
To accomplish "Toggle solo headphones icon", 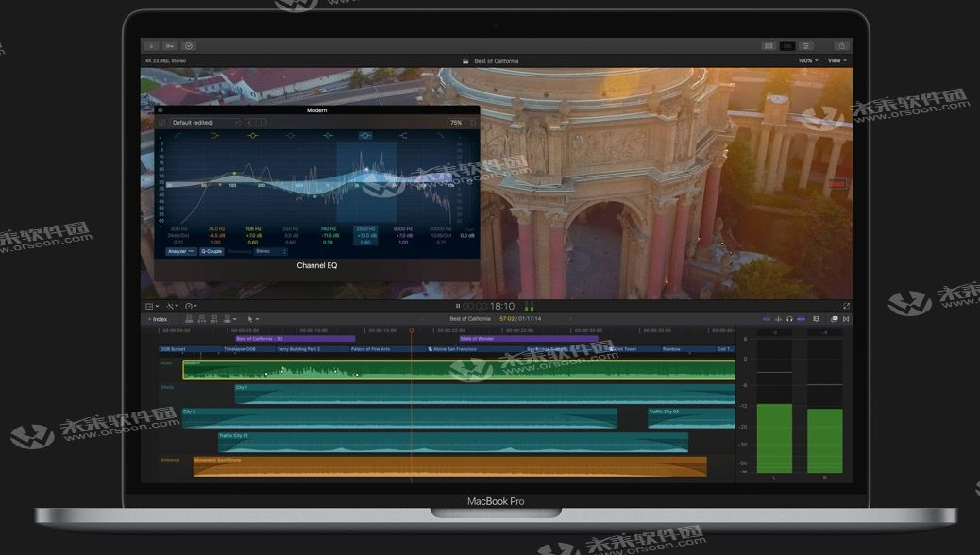I will click(x=789, y=319).
